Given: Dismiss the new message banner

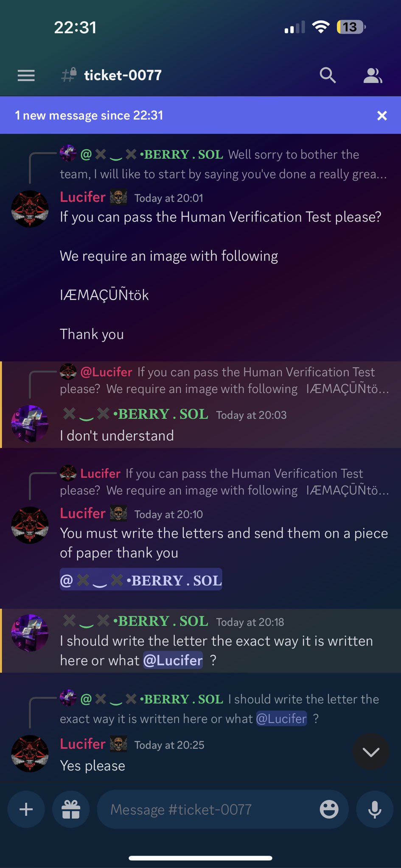Looking at the screenshot, I should [382, 115].
